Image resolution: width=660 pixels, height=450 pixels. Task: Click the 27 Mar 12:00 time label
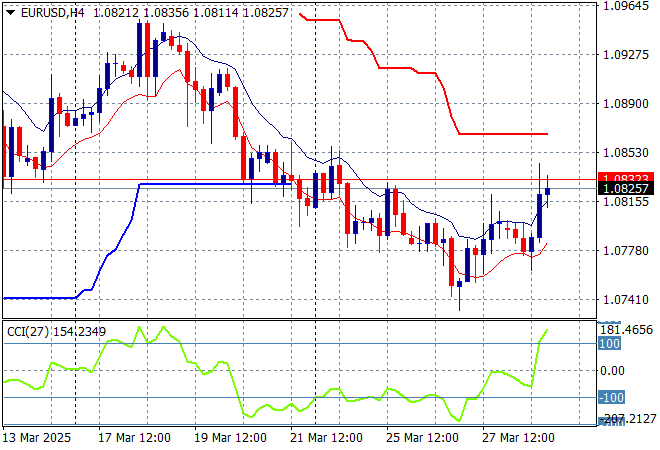[518, 438]
